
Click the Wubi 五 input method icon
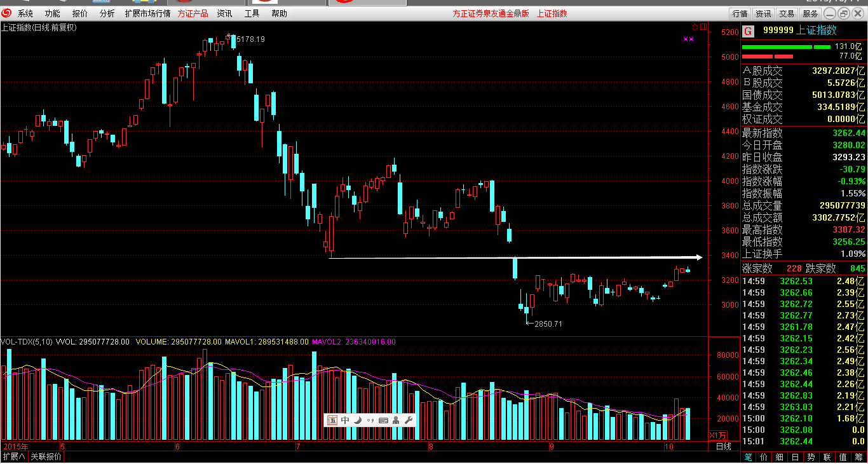click(x=332, y=420)
